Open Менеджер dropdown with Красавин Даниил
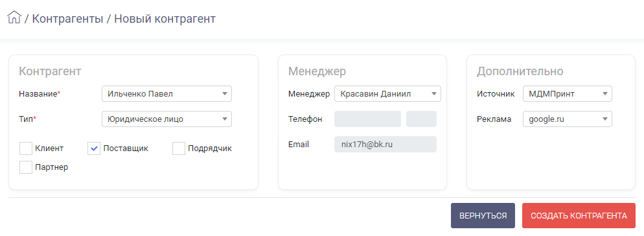Image resolution: width=644 pixels, height=236 pixels. 387,94
